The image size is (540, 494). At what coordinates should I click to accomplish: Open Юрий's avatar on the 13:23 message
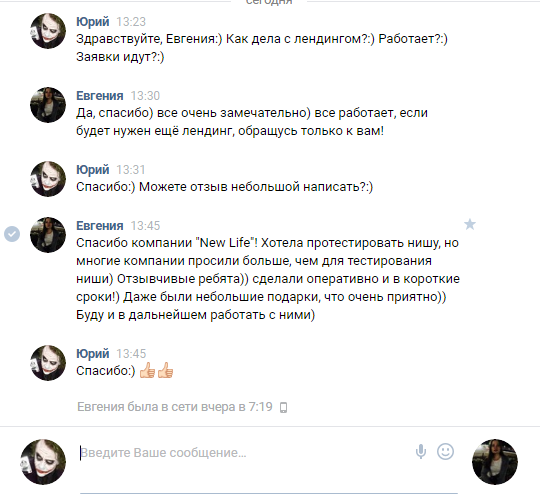pyautogui.click(x=48, y=31)
